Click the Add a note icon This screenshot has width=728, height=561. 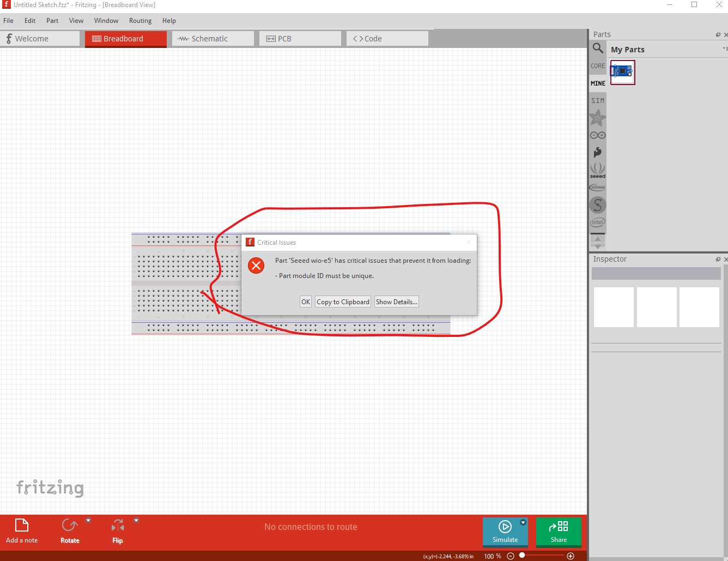(x=22, y=526)
